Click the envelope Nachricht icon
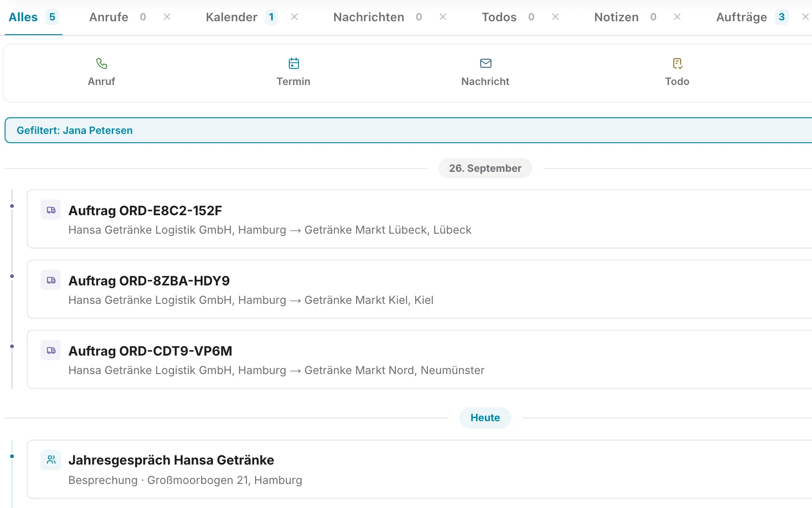Viewport: 812px width, 508px height. [x=485, y=63]
